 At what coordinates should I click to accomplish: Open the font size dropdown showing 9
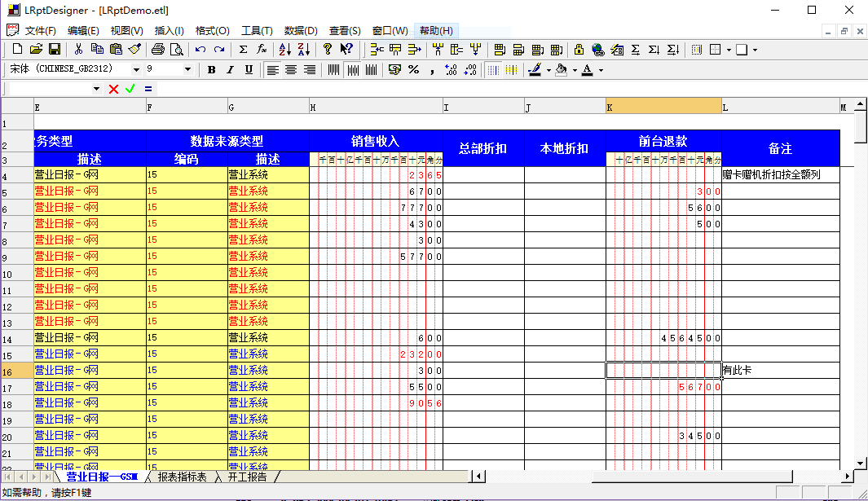coord(187,70)
